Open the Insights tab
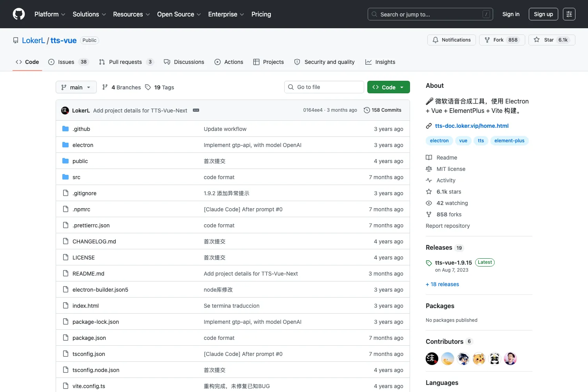 click(x=380, y=62)
